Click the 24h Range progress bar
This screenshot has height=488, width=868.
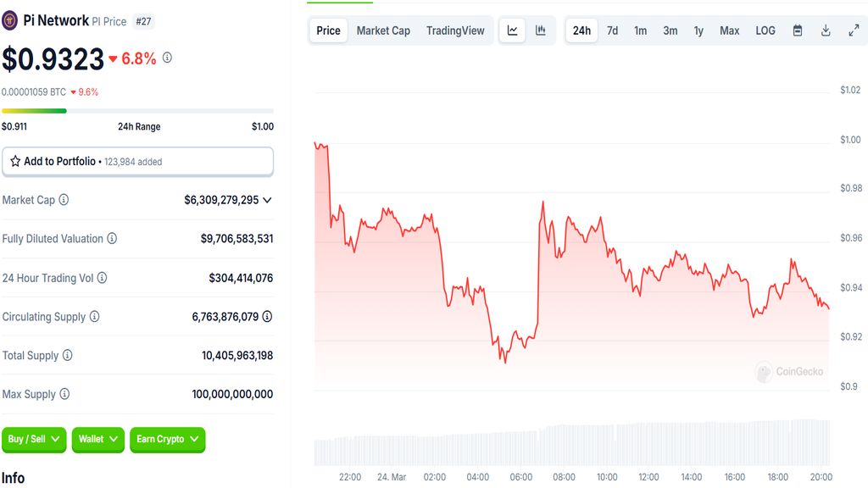137,111
